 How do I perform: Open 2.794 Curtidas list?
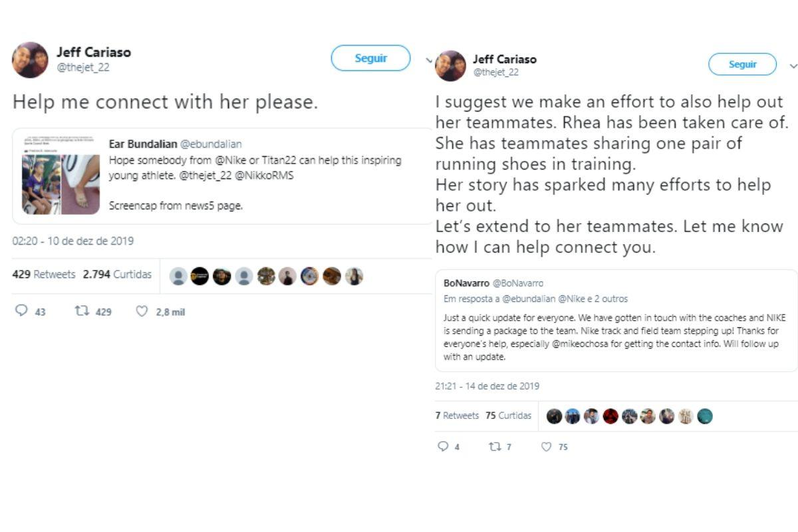pyautogui.click(x=117, y=274)
